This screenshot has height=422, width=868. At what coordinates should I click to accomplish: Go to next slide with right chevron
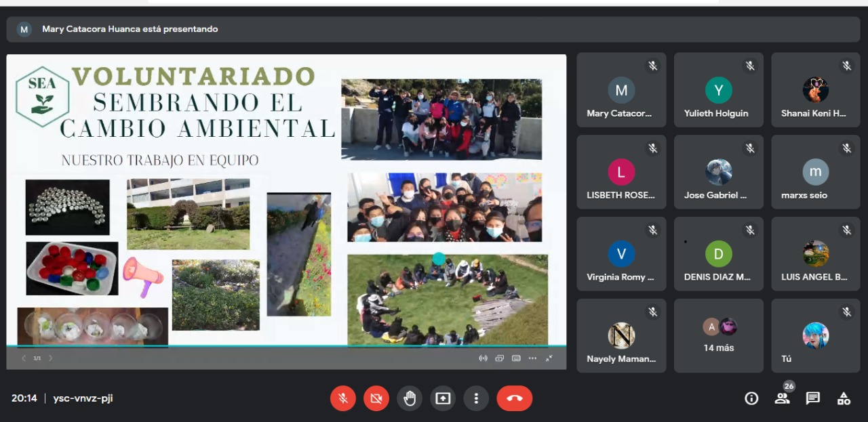tap(50, 358)
